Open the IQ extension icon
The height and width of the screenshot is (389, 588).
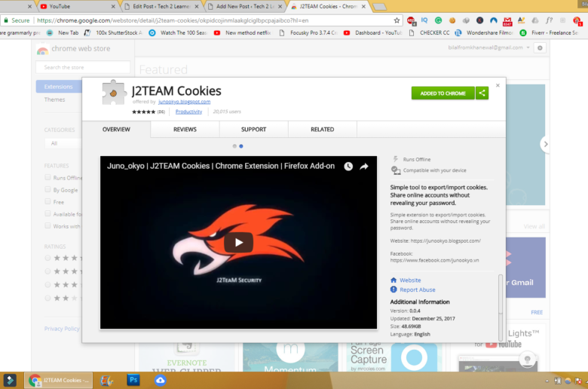pos(424,20)
